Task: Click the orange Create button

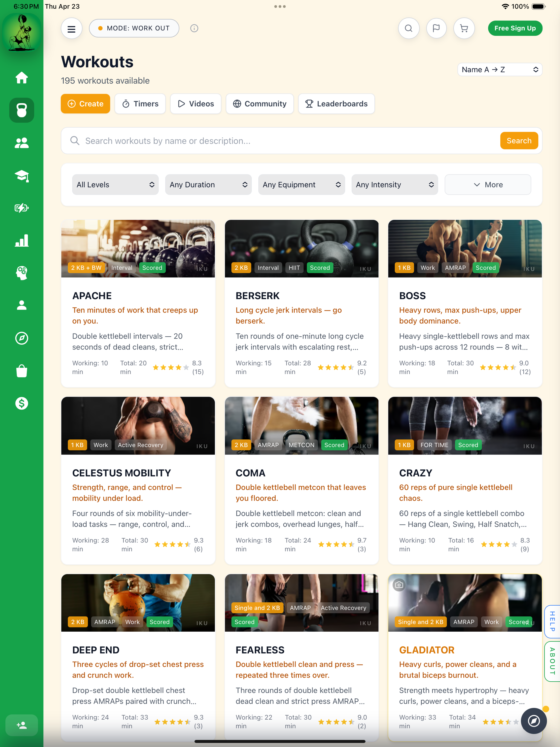Action: point(86,104)
